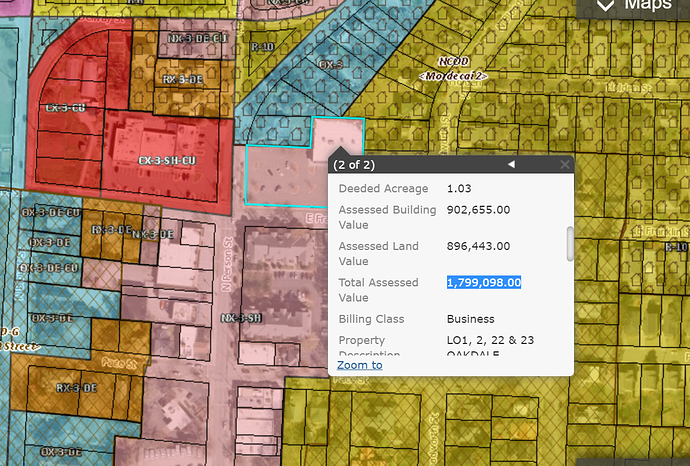Select the R-10 zoning label
The width and height of the screenshot is (690, 466).
click(x=263, y=47)
